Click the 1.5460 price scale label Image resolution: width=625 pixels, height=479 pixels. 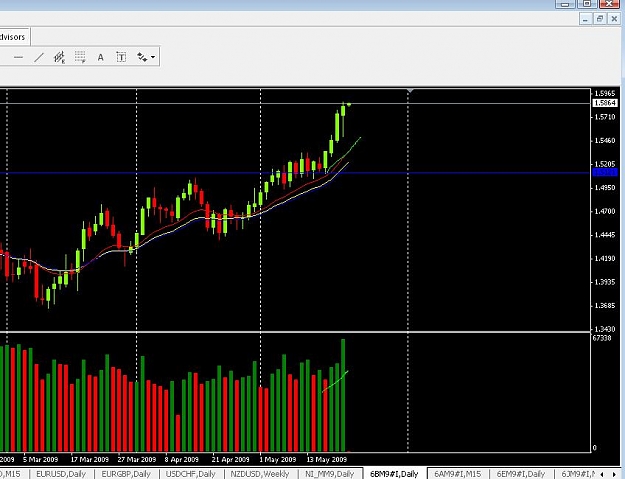[x=605, y=140]
